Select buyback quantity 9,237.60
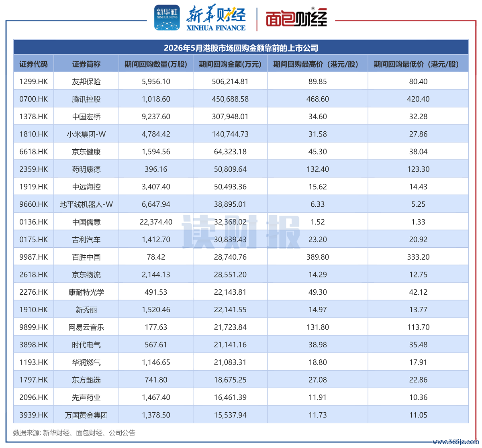The image size is (482, 448). coord(156,117)
